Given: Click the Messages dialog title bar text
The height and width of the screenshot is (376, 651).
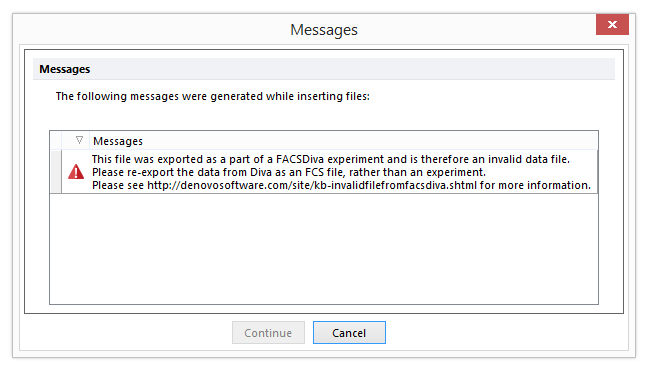Looking at the screenshot, I should coord(324,30).
